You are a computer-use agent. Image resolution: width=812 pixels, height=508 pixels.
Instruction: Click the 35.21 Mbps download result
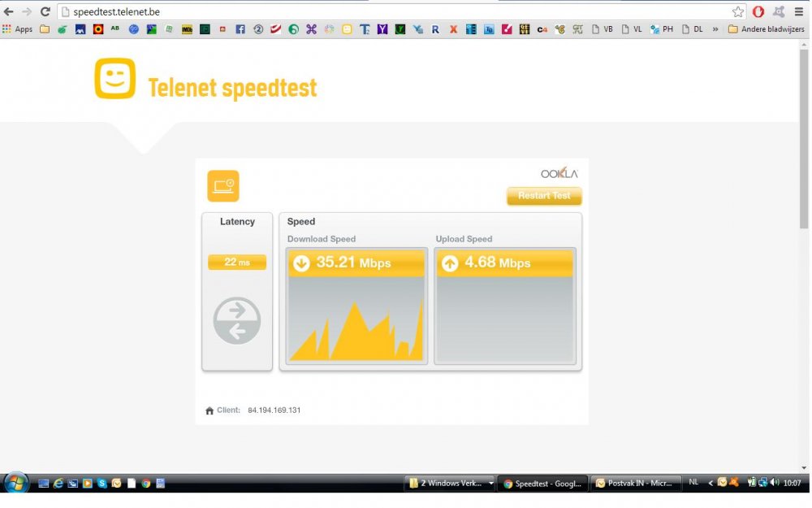click(x=354, y=263)
